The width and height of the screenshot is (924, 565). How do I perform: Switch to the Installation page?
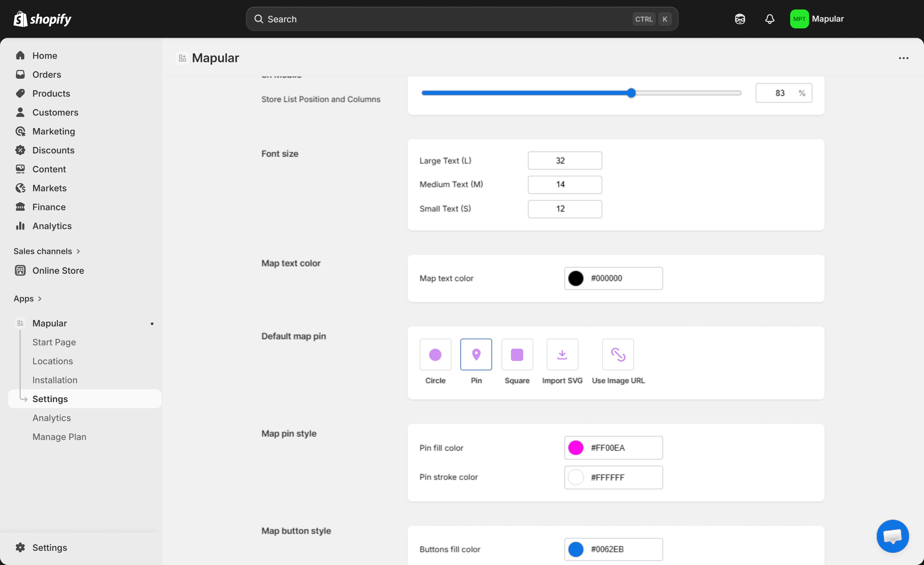[x=55, y=379]
